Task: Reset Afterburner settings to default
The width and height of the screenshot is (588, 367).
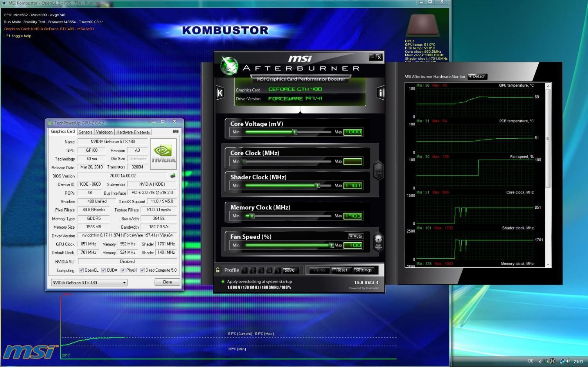Action: point(342,270)
